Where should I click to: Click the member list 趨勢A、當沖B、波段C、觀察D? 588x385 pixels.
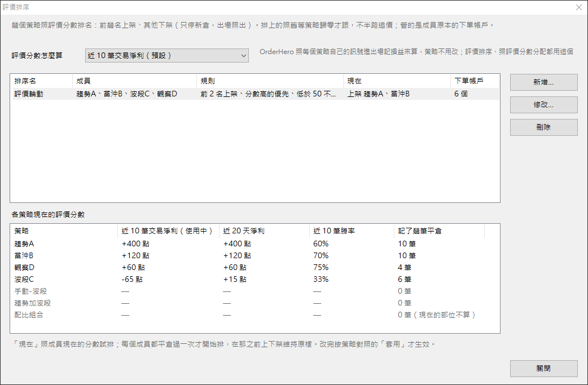click(127, 94)
